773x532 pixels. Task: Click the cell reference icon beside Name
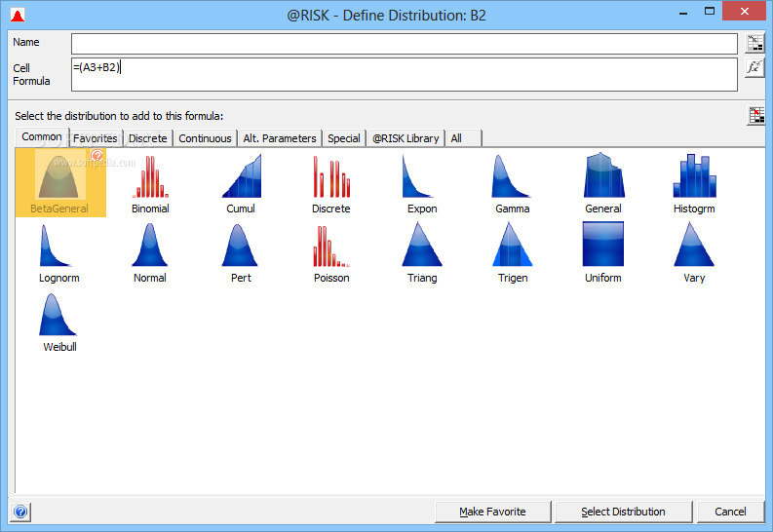754,43
